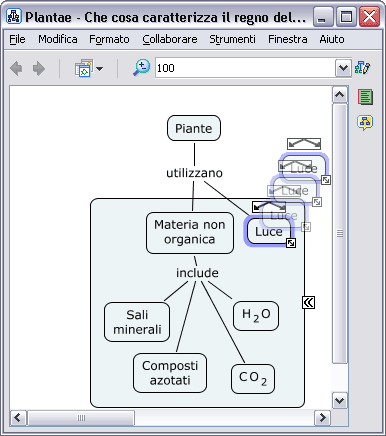
Task: Click the zoom magnifier icon
Action: click(x=142, y=68)
